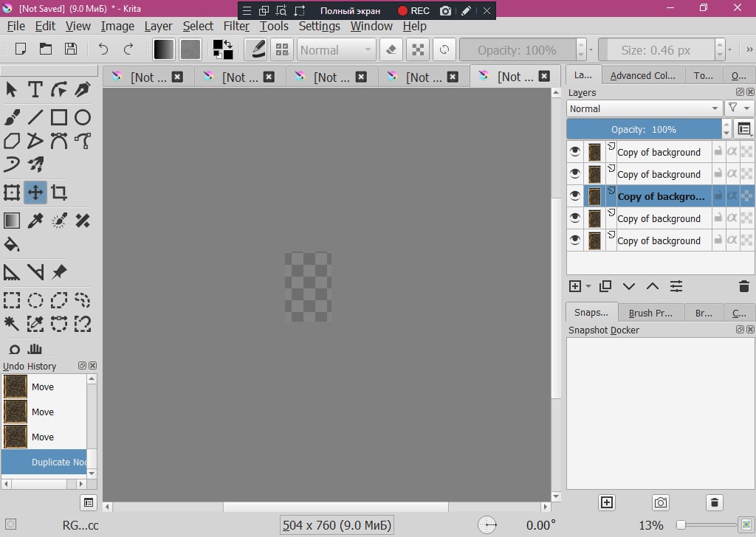The width and height of the screenshot is (756, 537).
Task: Hide the second Copy of background layer
Action: 574,174
